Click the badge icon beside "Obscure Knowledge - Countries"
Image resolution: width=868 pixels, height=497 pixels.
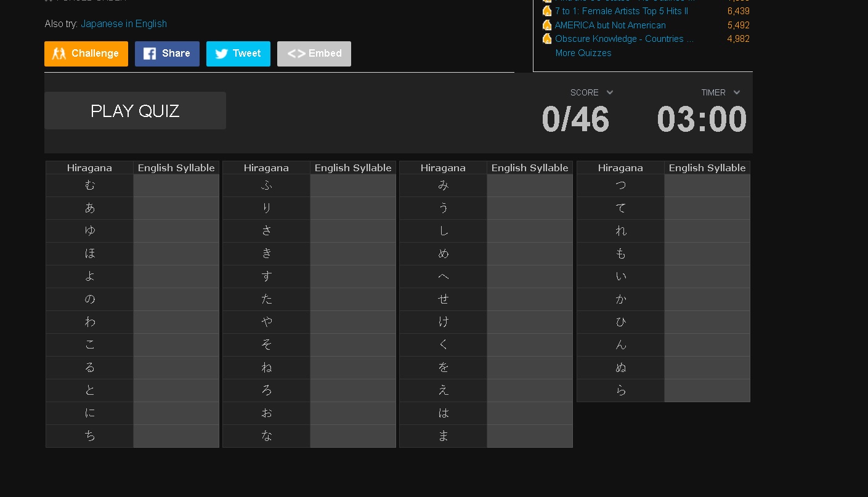coord(547,38)
